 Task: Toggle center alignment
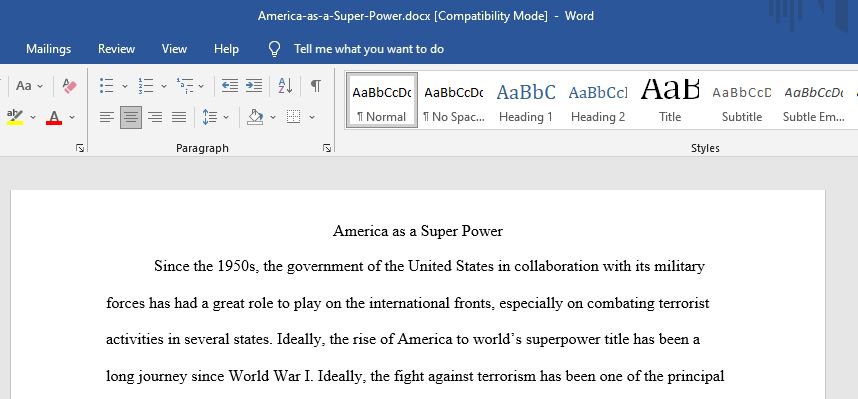(x=131, y=117)
